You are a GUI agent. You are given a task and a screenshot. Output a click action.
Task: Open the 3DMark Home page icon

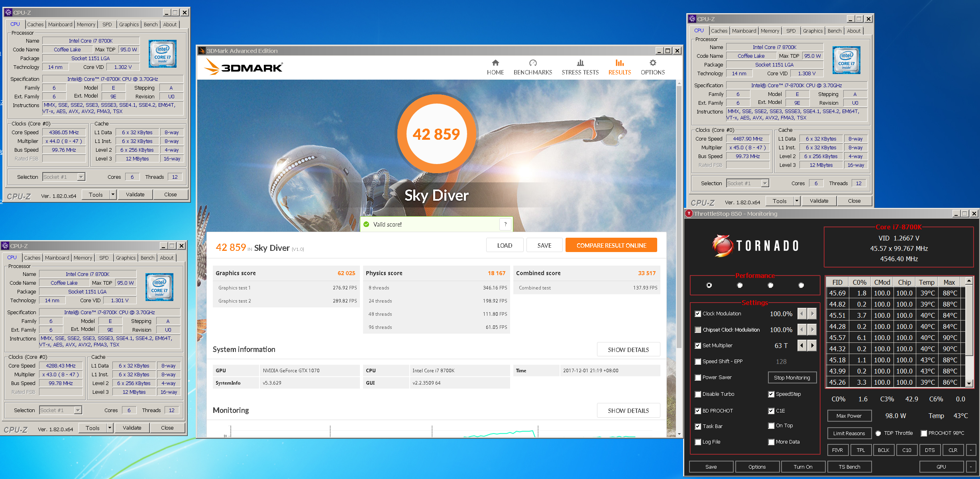(x=495, y=63)
